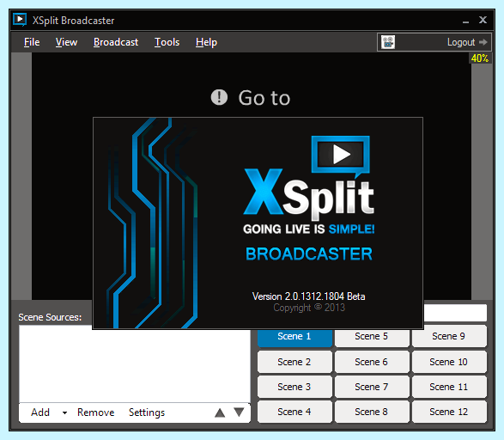Click the 'Version 2.0.1312.1804 Beta' text

(x=308, y=296)
